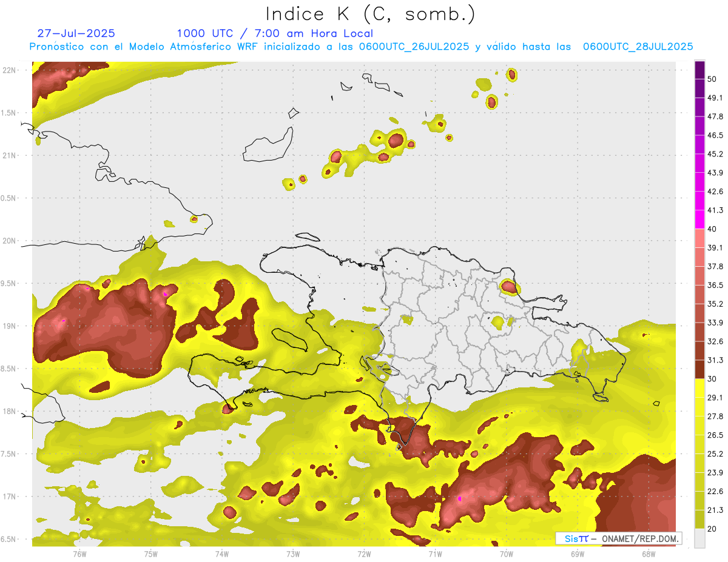This screenshot has width=728, height=562.
Task: Click the legend value "35.2"
Action: [x=715, y=304]
